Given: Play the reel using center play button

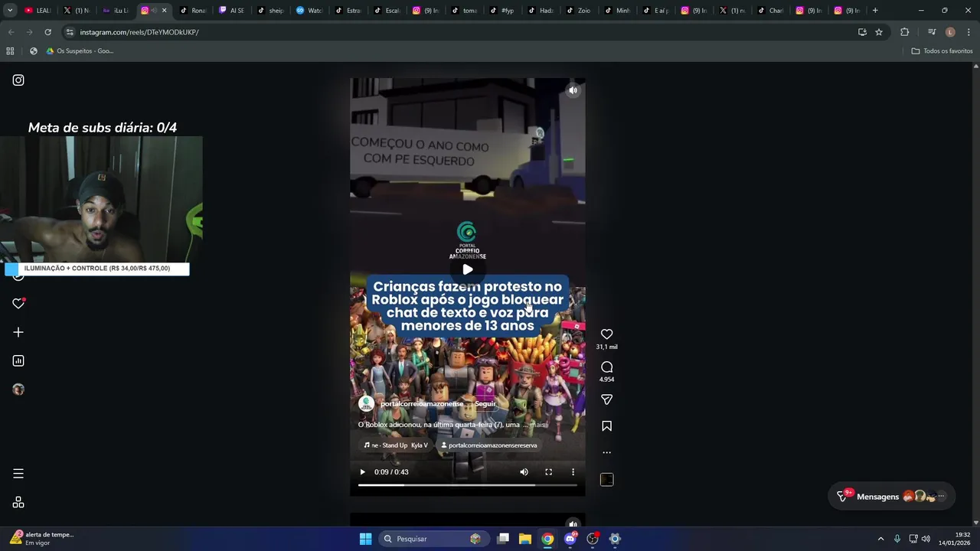Looking at the screenshot, I should pyautogui.click(x=468, y=269).
